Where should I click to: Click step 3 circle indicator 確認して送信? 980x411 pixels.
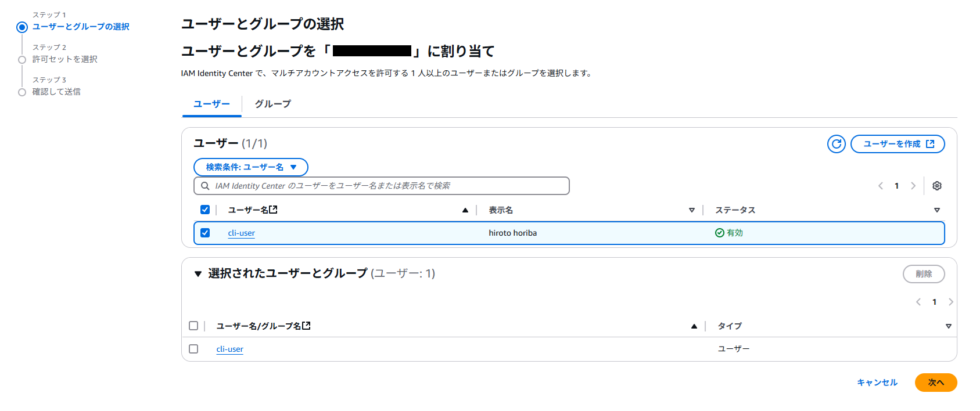tap(22, 92)
